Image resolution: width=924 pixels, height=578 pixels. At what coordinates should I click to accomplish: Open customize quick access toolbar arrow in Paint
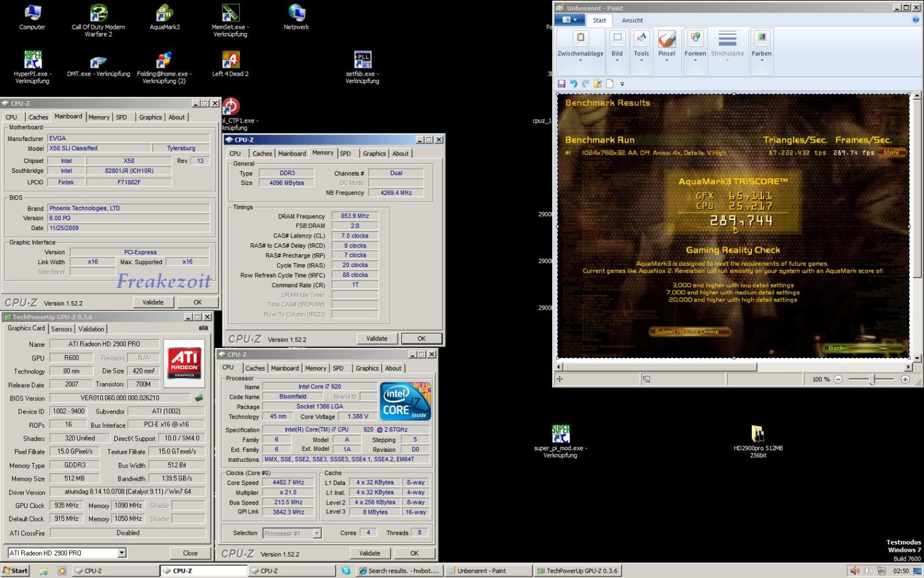(623, 84)
